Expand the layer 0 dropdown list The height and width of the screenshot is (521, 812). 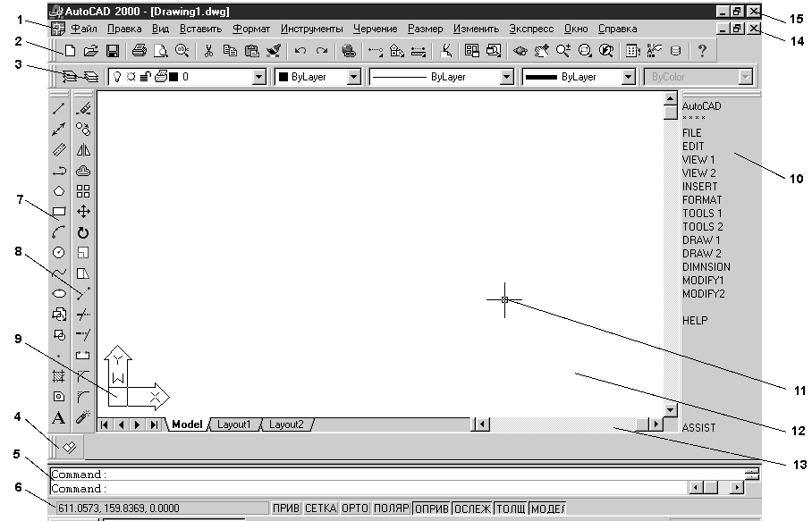pyautogui.click(x=259, y=77)
